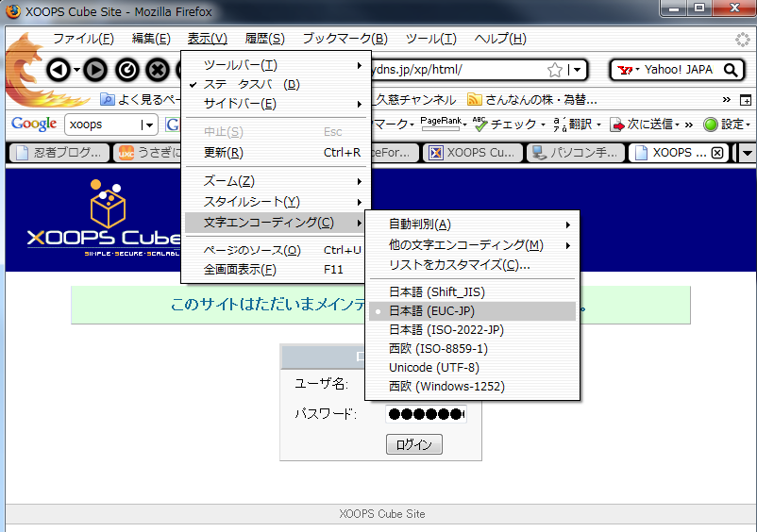Click the 翻訳 translate toolbar button
The height and width of the screenshot is (532, 757).
(x=577, y=125)
